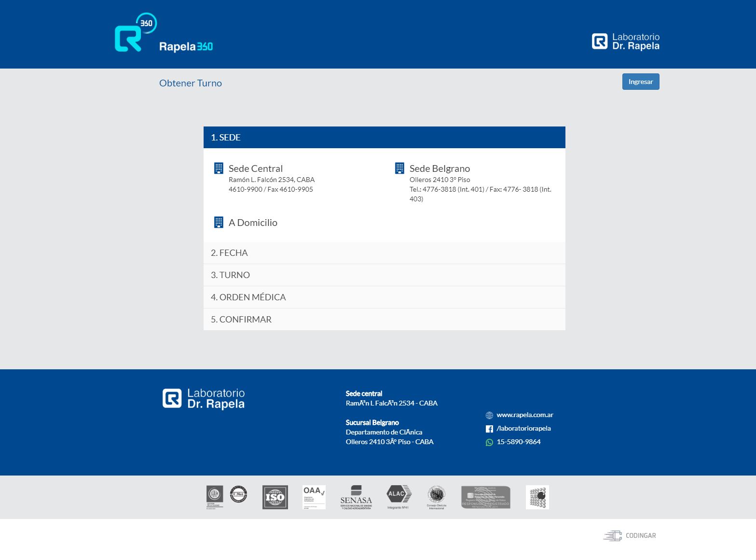The image size is (756, 560).
Task: Click the IRAM certification badge
Action: 215,497
